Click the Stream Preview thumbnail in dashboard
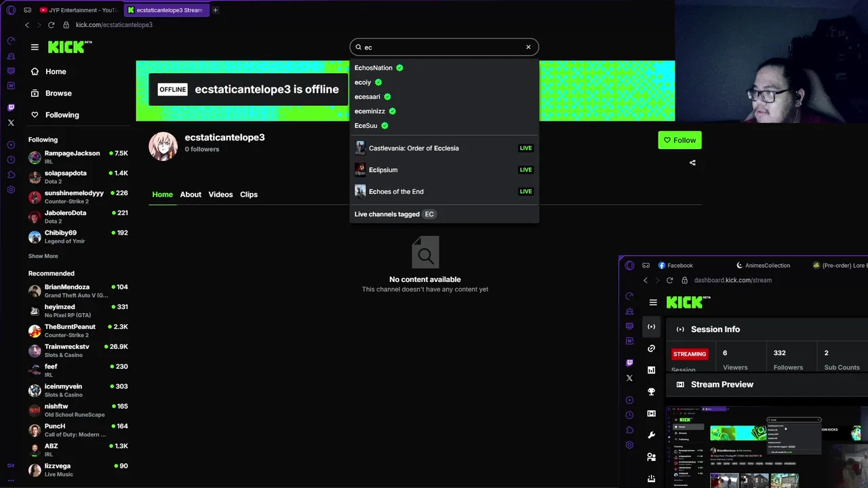Viewport: 868px width, 488px height. (767, 447)
